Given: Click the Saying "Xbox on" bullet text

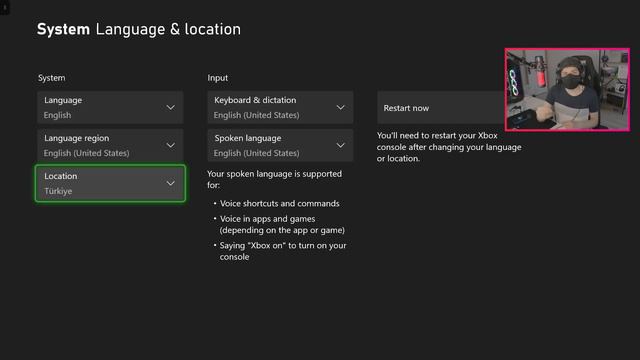Looking at the screenshot, I should pyautogui.click(x=283, y=251).
